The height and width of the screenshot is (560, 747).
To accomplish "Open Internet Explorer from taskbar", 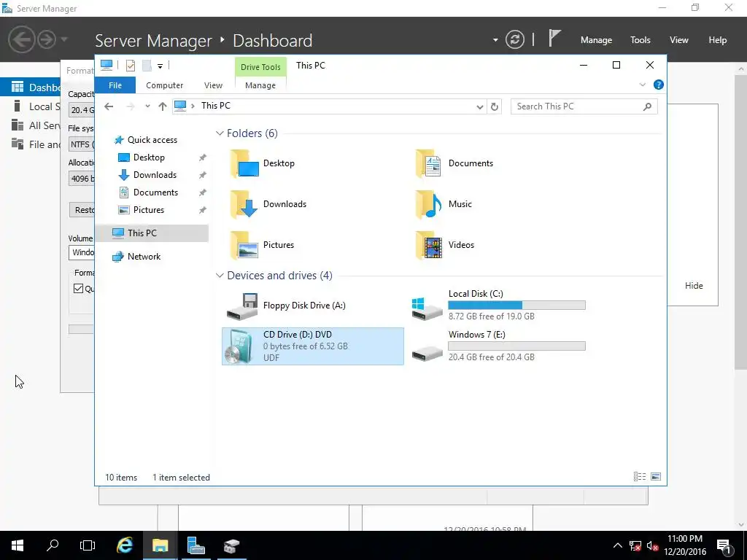I will (125, 545).
